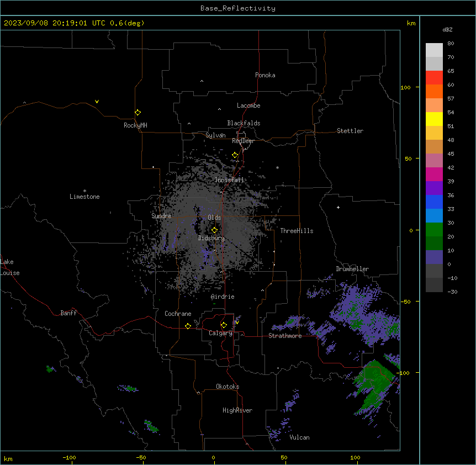Click the Stettler label
The height and width of the screenshot is (465, 476).
[350, 131]
